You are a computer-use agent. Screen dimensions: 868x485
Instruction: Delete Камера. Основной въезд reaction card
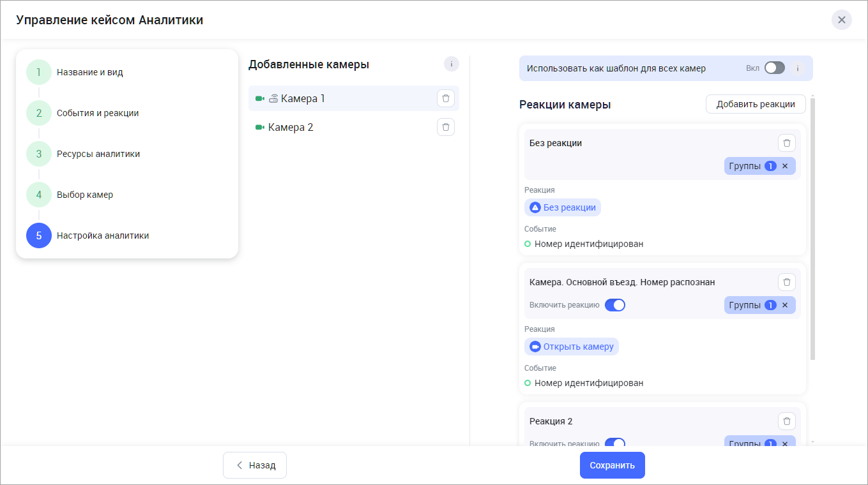(x=786, y=282)
